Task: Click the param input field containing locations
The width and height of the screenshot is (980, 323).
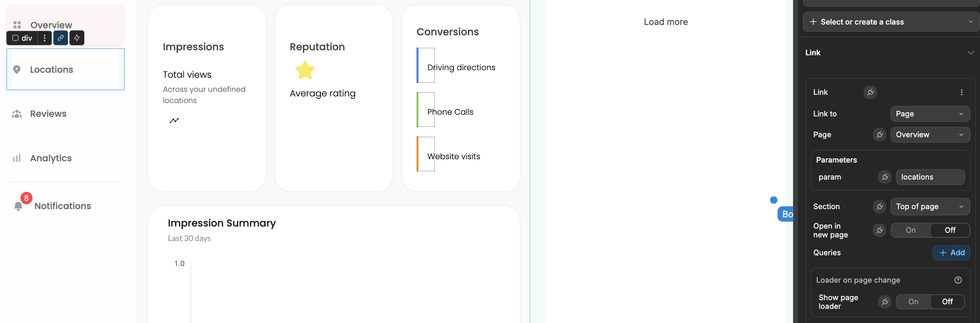Action: (x=930, y=177)
